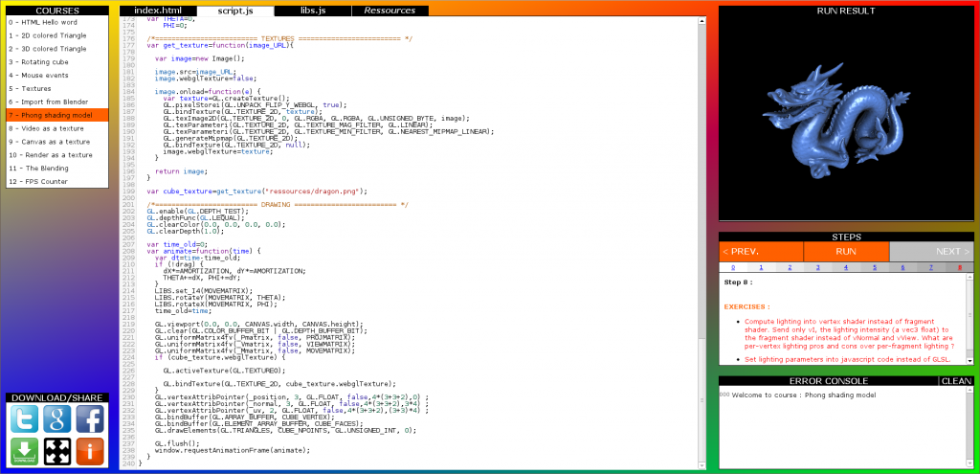
Task: Open course 8 - Video as a texture
Action: point(57,128)
